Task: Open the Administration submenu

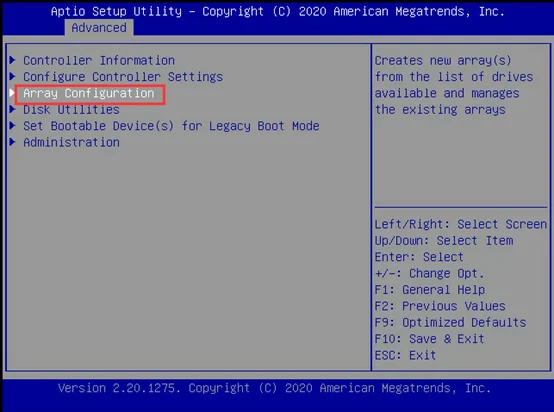Action: [x=71, y=142]
